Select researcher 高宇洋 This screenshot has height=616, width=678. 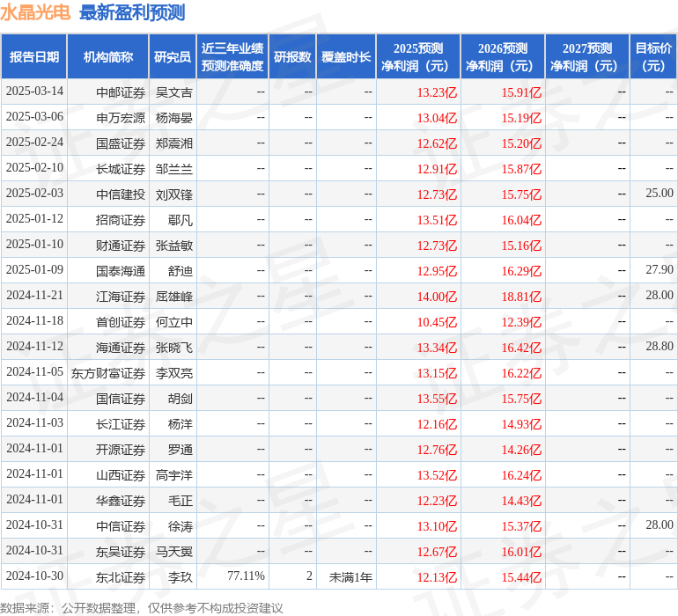tap(173, 475)
